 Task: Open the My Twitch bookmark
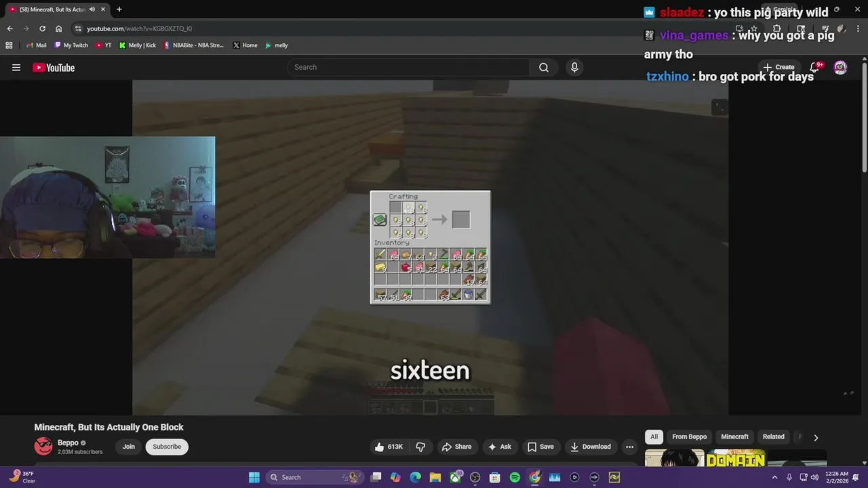tap(71, 45)
